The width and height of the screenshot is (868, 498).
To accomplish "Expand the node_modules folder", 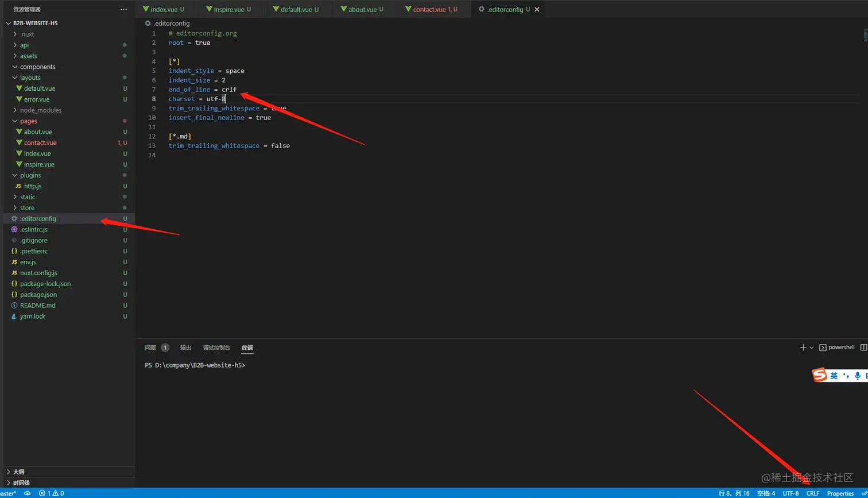I will tap(41, 110).
